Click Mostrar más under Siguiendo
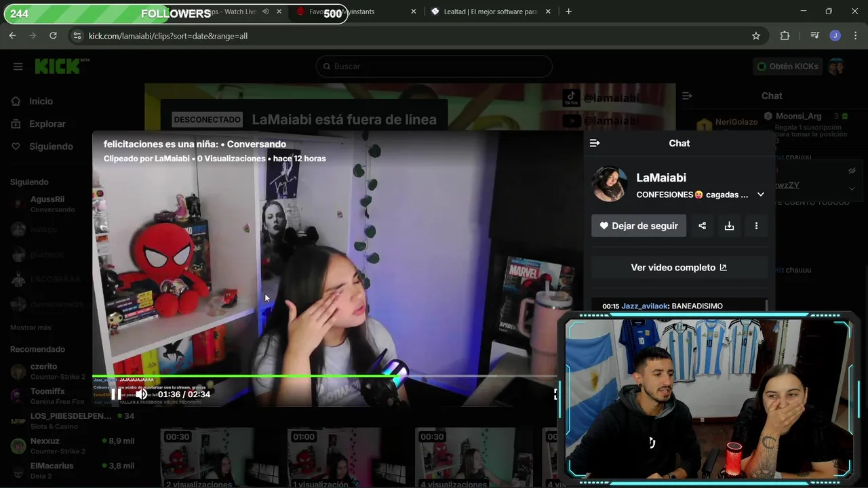The image size is (868, 488). coord(31,327)
